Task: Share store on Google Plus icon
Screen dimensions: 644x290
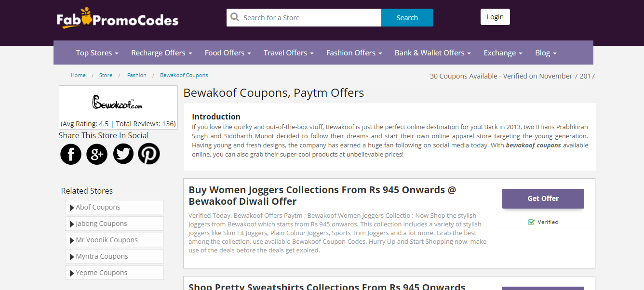Action: point(97,154)
